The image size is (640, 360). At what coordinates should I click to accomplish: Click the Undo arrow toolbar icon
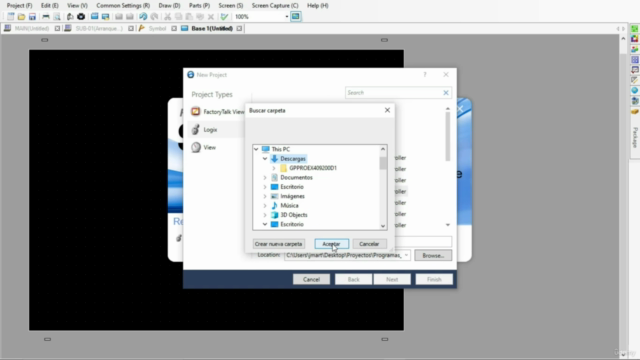[143, 16]
